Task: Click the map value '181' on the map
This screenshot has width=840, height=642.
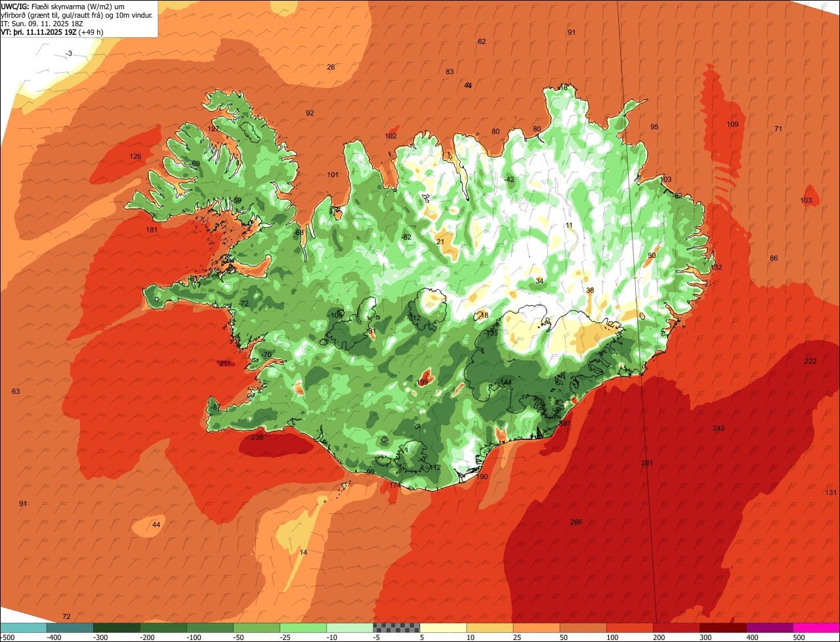Action: pos(152,230)
